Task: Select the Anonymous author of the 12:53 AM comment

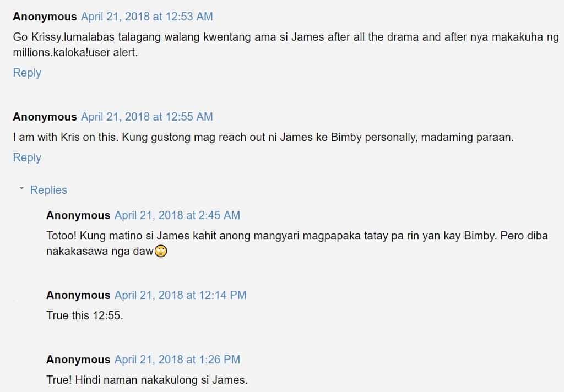Action: click(45, 17)
